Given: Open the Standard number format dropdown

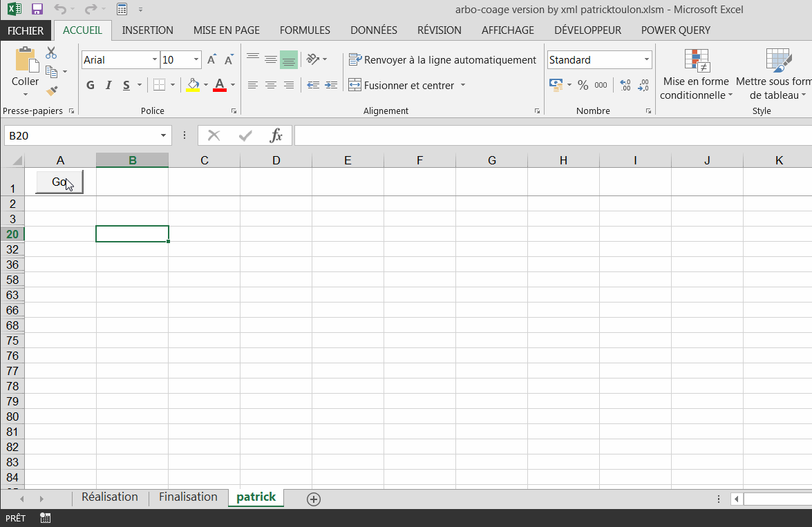Looking at the screenshot, I should click(645, 59).
